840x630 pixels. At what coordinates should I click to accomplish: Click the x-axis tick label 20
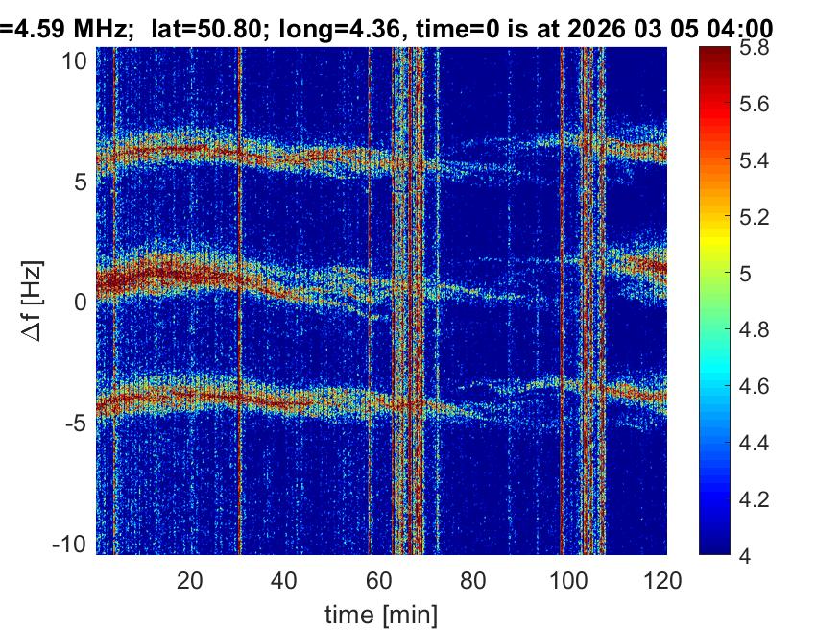click(189, 580)
